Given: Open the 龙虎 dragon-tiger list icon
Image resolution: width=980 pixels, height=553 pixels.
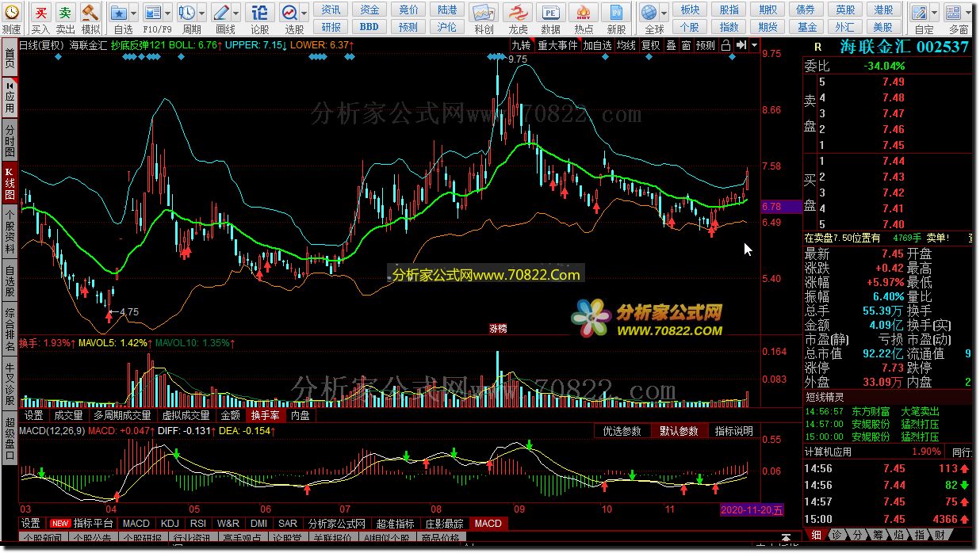Looking at the screenshot, I should tap(518, 13).
